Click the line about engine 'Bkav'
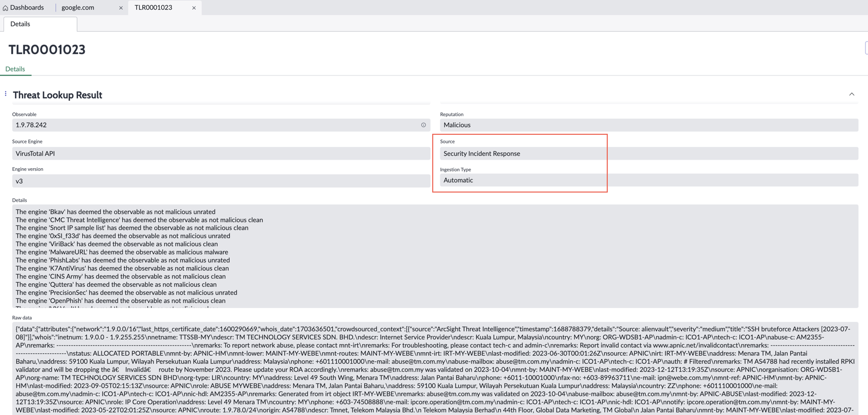The image size is (868, 415). 116,212
